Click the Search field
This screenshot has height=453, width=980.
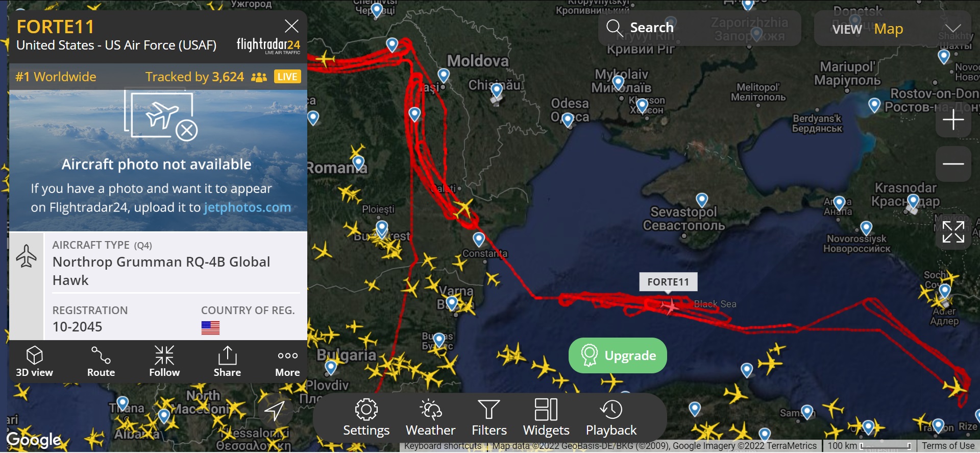[699, 28]
